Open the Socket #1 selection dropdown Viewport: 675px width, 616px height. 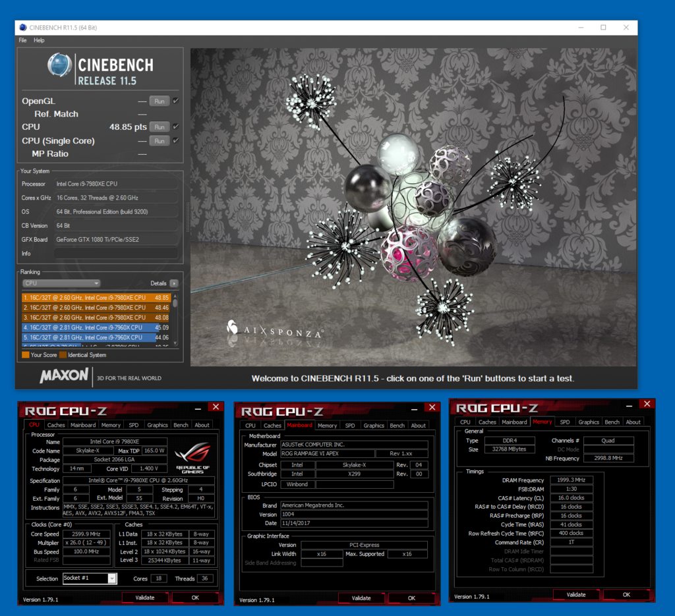pos(90,578)
